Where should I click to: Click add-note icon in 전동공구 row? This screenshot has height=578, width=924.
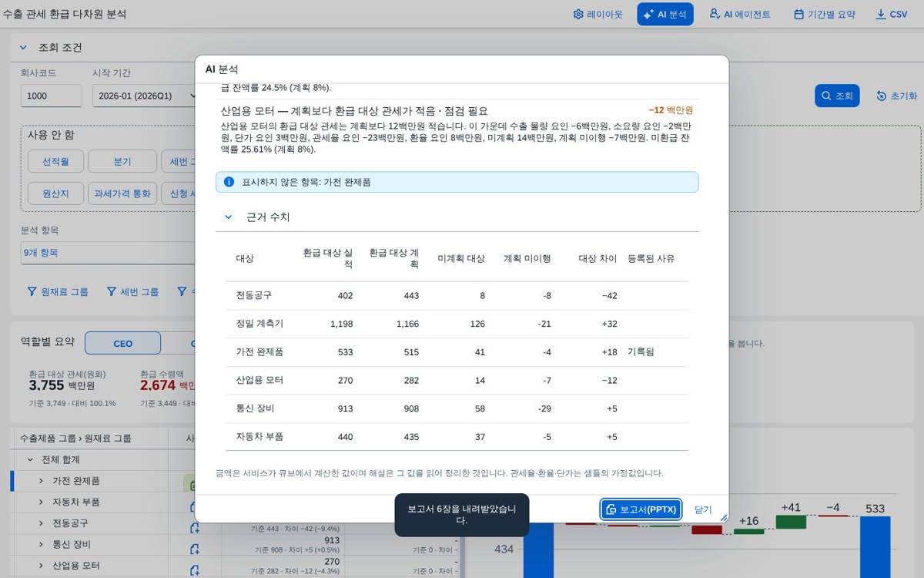tap(194, 528)
